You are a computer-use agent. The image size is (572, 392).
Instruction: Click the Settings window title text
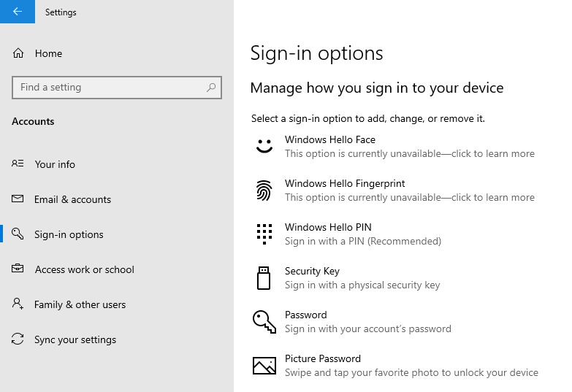coord(61,12)
